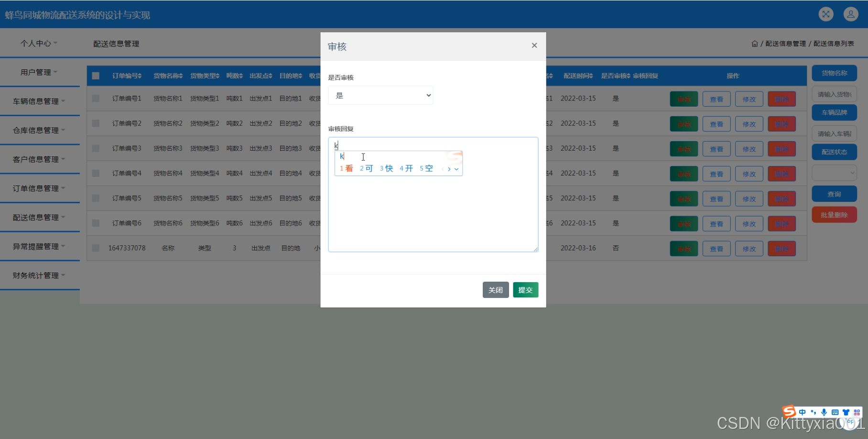Open the 用户管理 sidebar menu
Screen dimensions: 868x439
39,72
